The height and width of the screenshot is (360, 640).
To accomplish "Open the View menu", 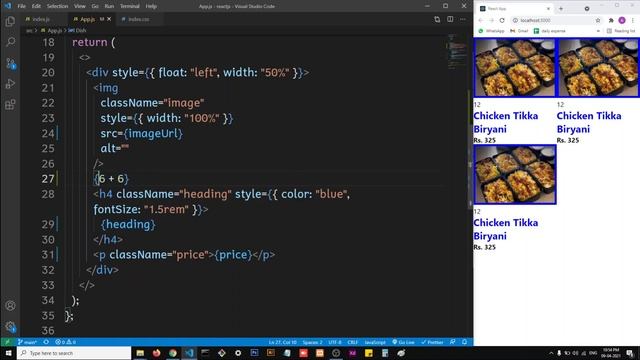I will pyautogui.click(x=80, y=6).
